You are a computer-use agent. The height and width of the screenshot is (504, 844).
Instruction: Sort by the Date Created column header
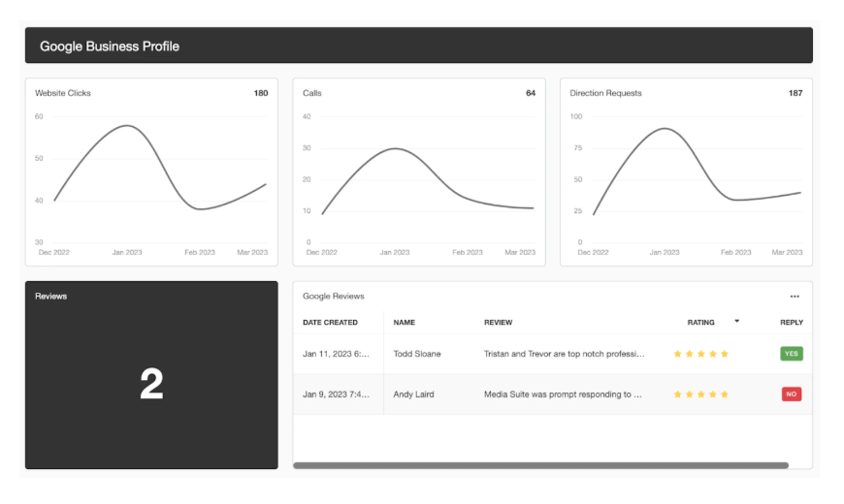(x=330, y=323)
